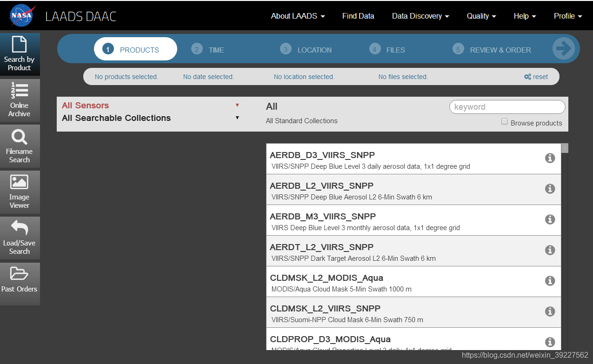
Task: Select product CLDMSK_L2_MODIS_Aqua
Action: pos(413,282)
